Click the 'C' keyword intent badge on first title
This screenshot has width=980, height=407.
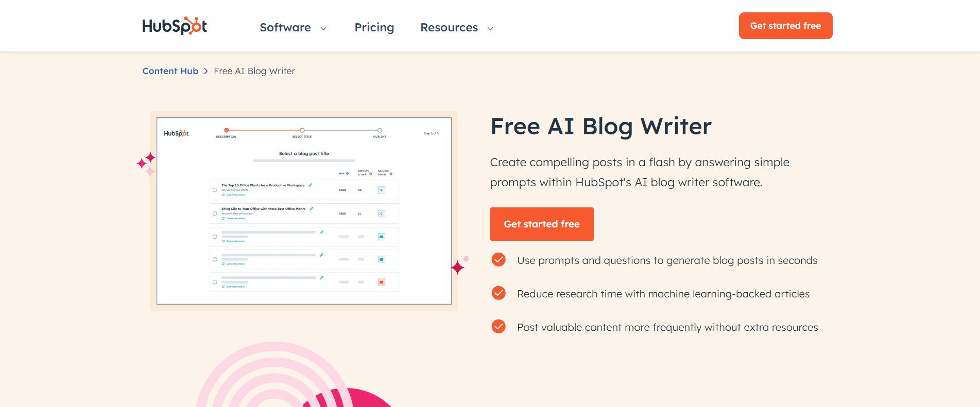[x=381, y=190]
